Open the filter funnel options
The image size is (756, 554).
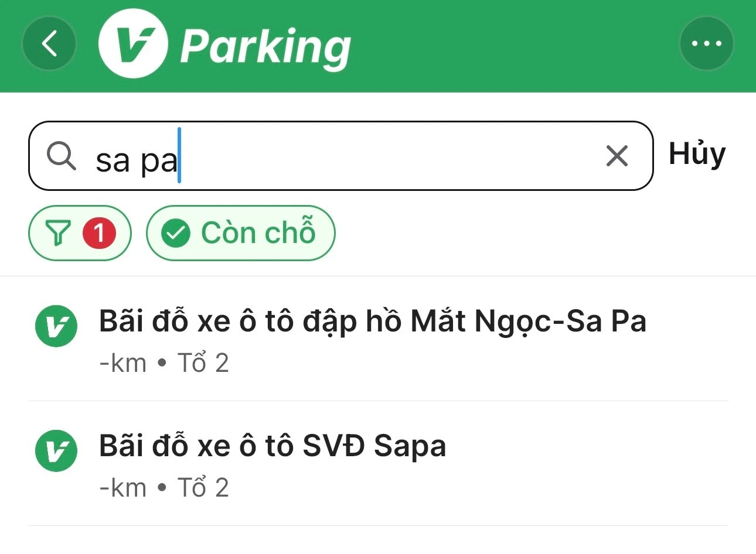click(59, 233)
